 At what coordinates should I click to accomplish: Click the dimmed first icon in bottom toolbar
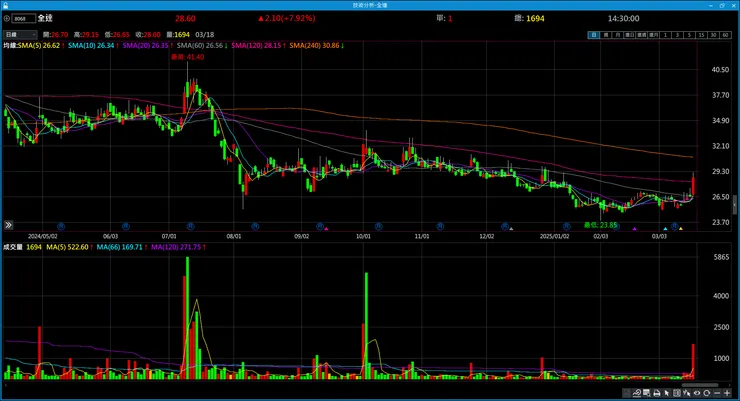pyautogui.click(x=626, y=393)
